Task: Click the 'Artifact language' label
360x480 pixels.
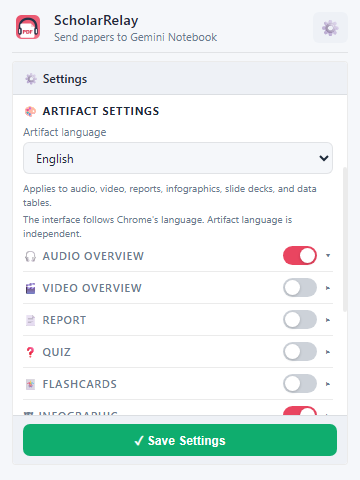Action: 65,132
